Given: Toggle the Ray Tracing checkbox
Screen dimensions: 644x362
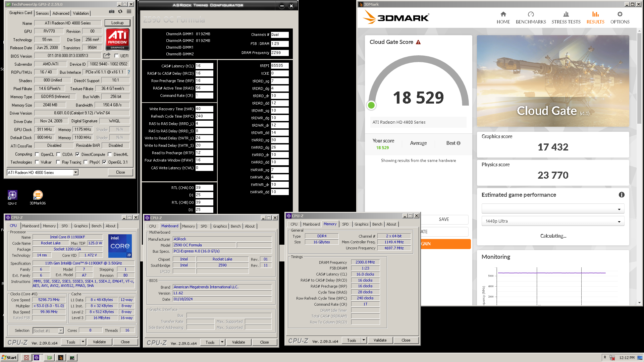Looking at the screenshot, I should (x=58, y=162).
